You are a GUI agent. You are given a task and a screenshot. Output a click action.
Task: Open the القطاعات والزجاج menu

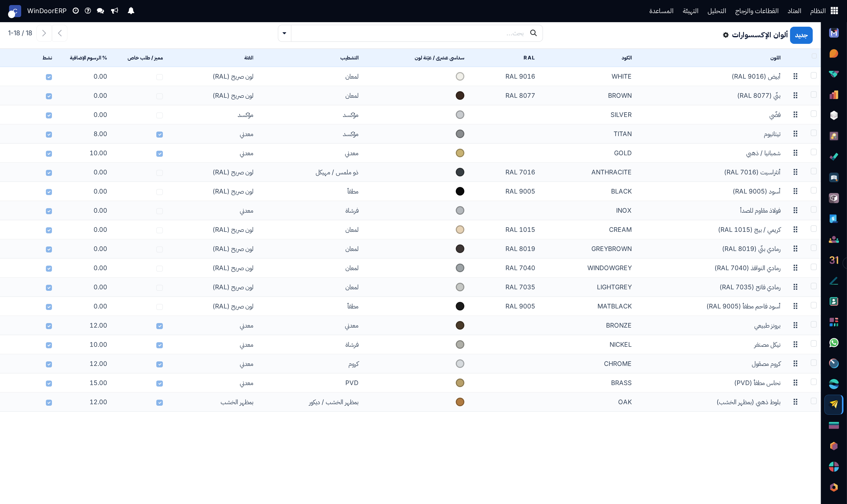point(757,11)
